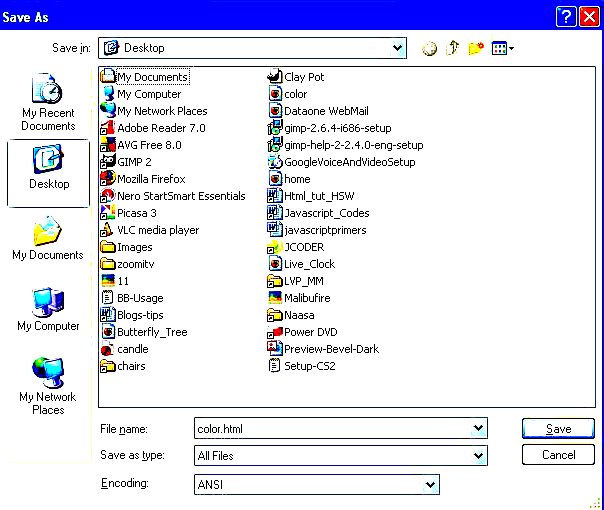The height and width of the screenshot is (510, 604).
Task: Select the Nero StartSmart Essentials icon
Action: tap(107, 196)
